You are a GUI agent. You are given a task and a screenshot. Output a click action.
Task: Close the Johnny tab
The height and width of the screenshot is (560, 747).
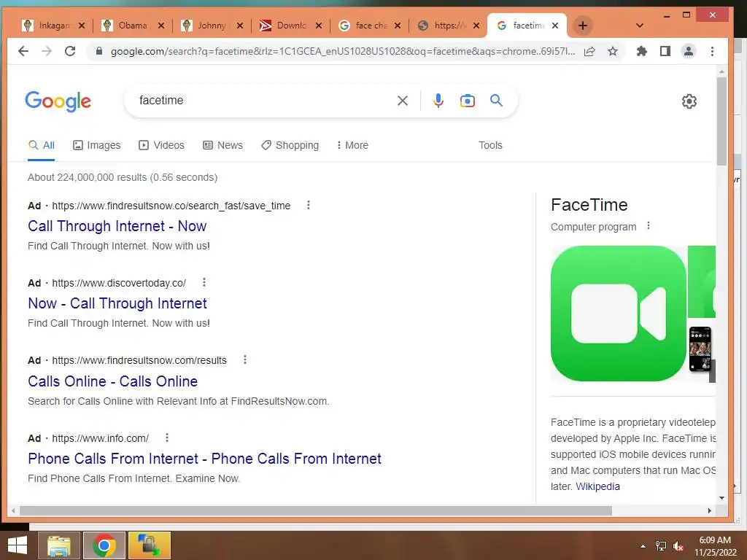239,26
